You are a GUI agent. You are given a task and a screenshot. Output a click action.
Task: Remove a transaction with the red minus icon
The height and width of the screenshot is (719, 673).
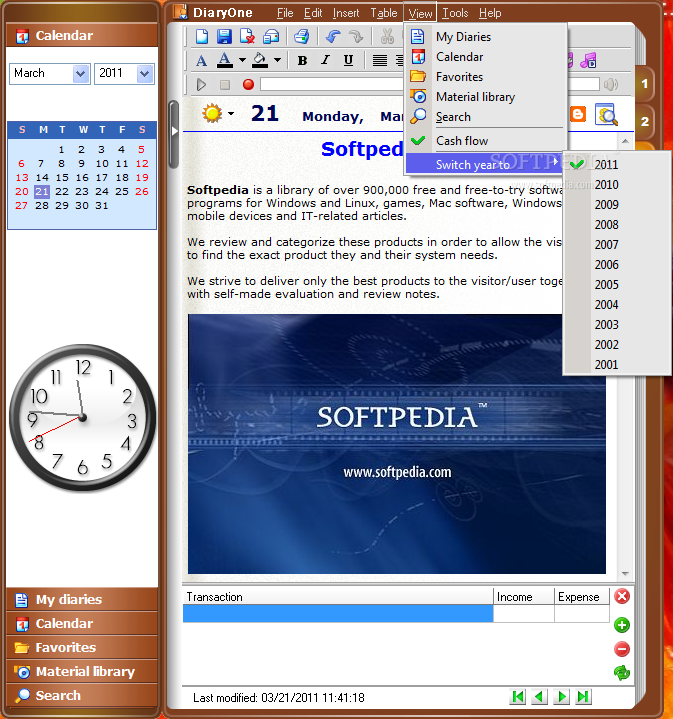click(622, 649)
